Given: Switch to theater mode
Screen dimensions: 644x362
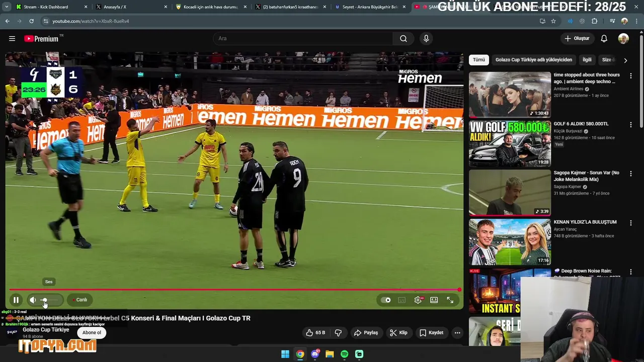Looking at the screenshot, I should coord(434,300).
